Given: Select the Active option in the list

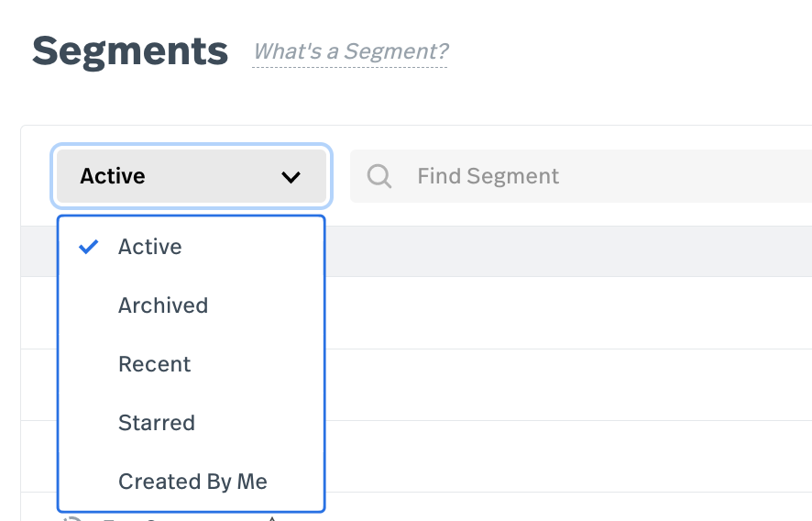Looking at the screenshot, I should [150, 247].
